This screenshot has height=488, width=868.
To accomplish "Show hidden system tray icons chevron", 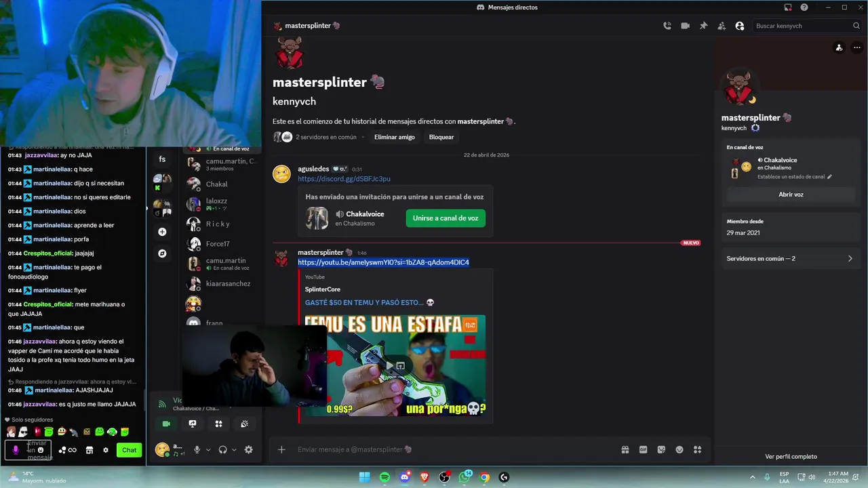I will tap(752, 477).
